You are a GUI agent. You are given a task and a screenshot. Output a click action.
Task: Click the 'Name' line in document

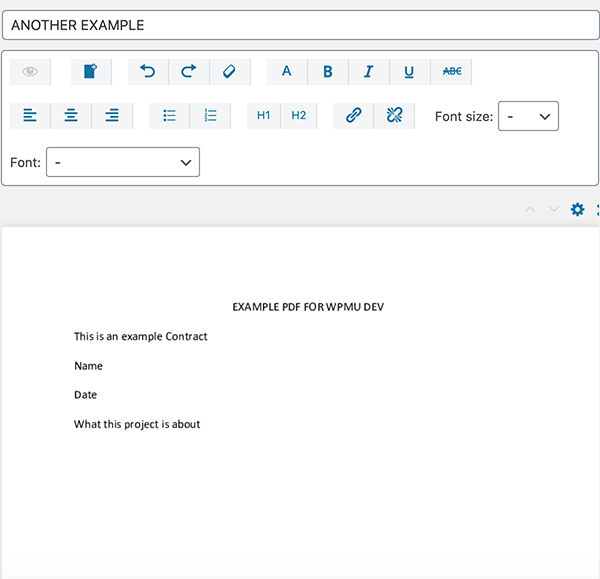click(88, 366)
